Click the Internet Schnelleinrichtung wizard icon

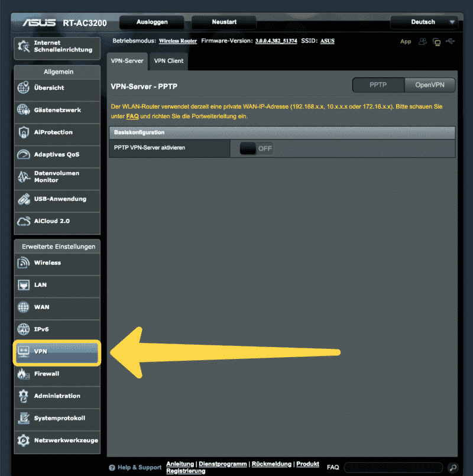coord(24,47)
